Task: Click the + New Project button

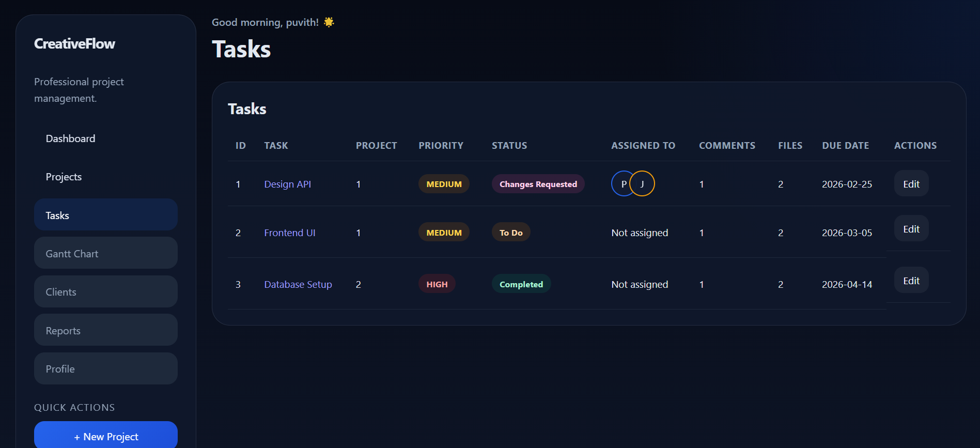Action: 106,436
